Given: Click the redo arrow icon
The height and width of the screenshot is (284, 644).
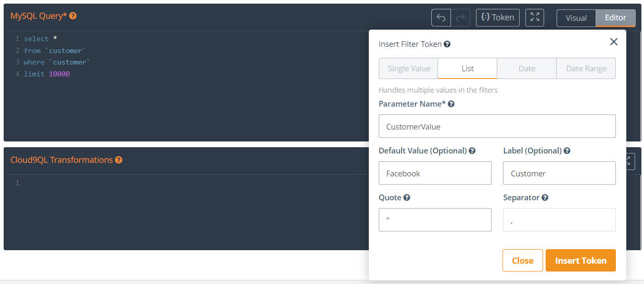Looking at the screenshot, I should [x=460, y=18].
